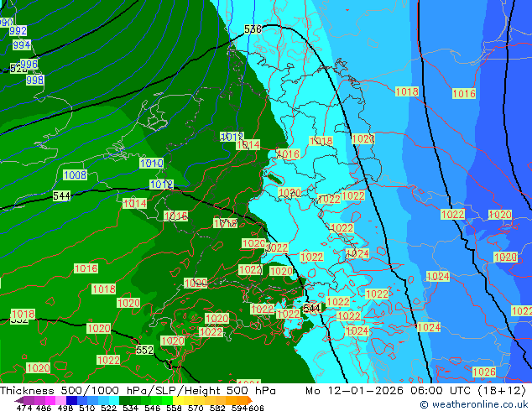Pick the cyan legend swatch above 522
This screenshot has width=532, height=411.
point(114,400)
